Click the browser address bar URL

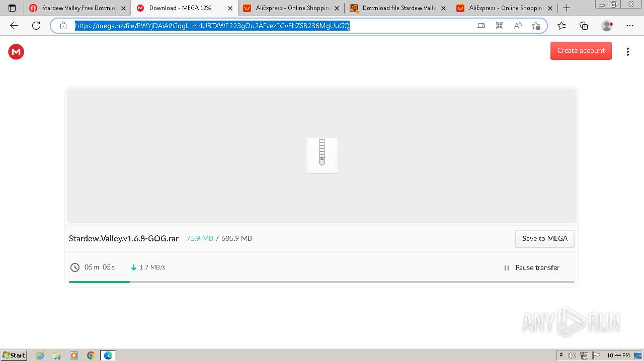click(x=212, y=26)
